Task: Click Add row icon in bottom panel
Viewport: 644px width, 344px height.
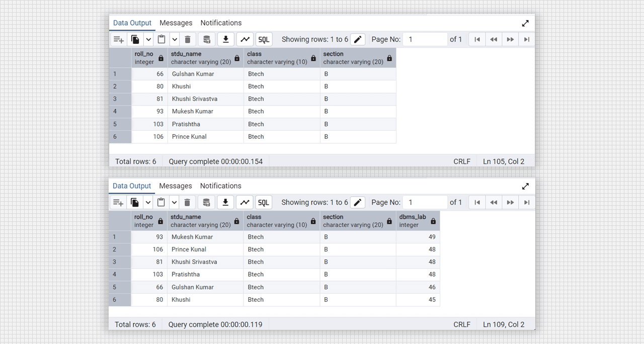Action: point(118,202)
